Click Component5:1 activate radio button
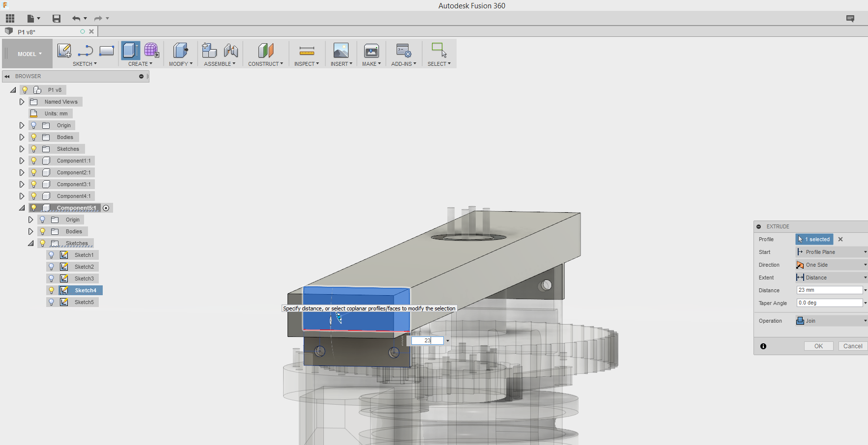 point(106,208)
